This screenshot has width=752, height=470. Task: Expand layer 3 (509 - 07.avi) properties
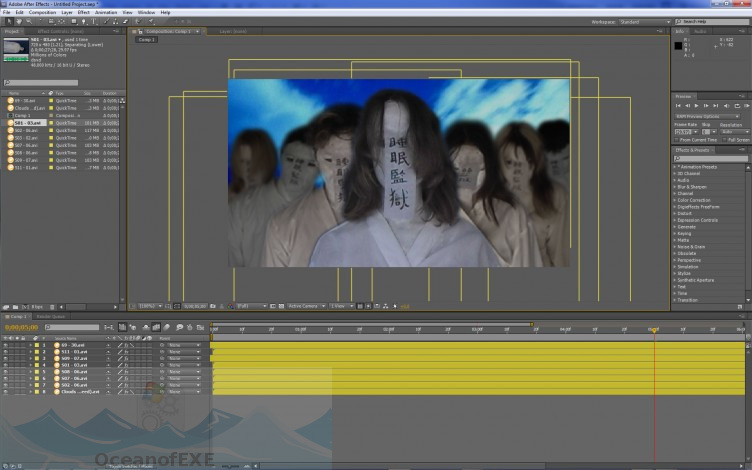[30, 358]
